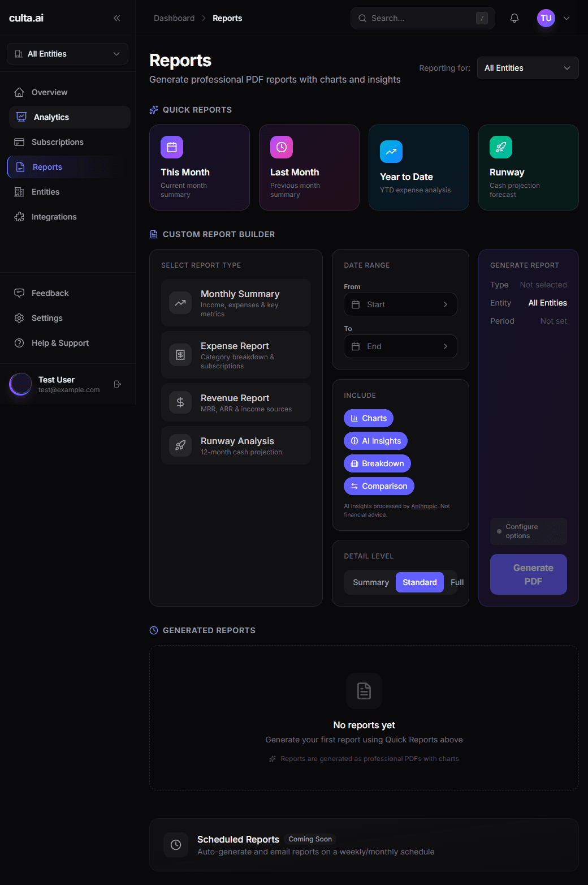Open the Anthropic link in AI Insights note
The image size is (588, 885).
(424, 506)
